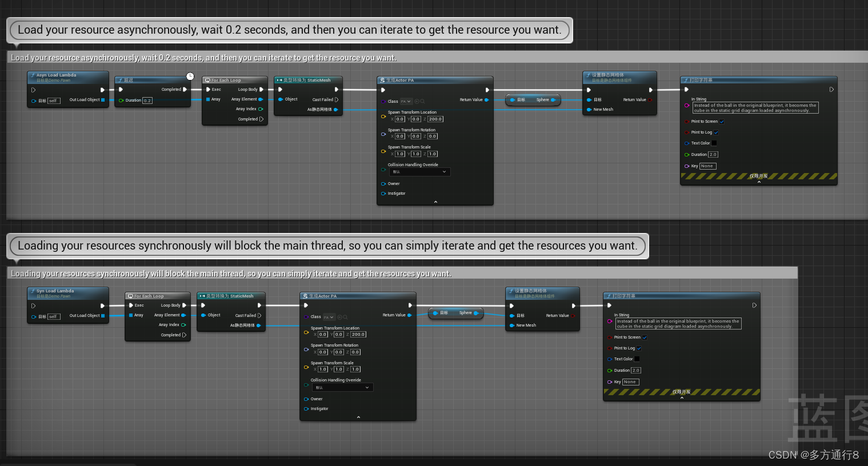Click the As static mesh output pin on the sync group's cast

[259, 326]
